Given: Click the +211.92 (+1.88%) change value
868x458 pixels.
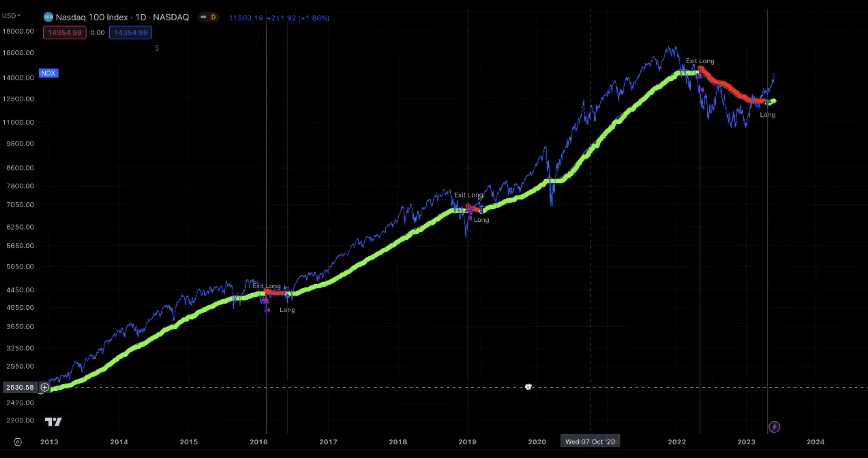Looking at the screenshot, I should point(298,18).
